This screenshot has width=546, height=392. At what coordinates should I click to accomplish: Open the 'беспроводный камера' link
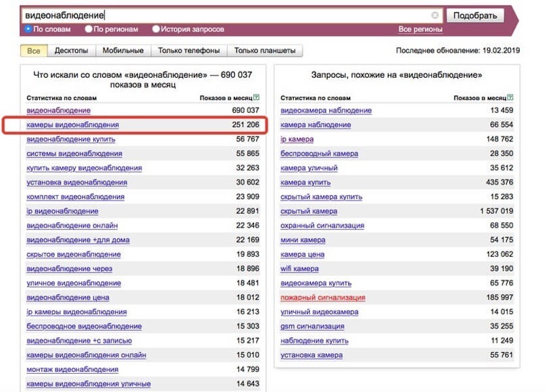319,154
